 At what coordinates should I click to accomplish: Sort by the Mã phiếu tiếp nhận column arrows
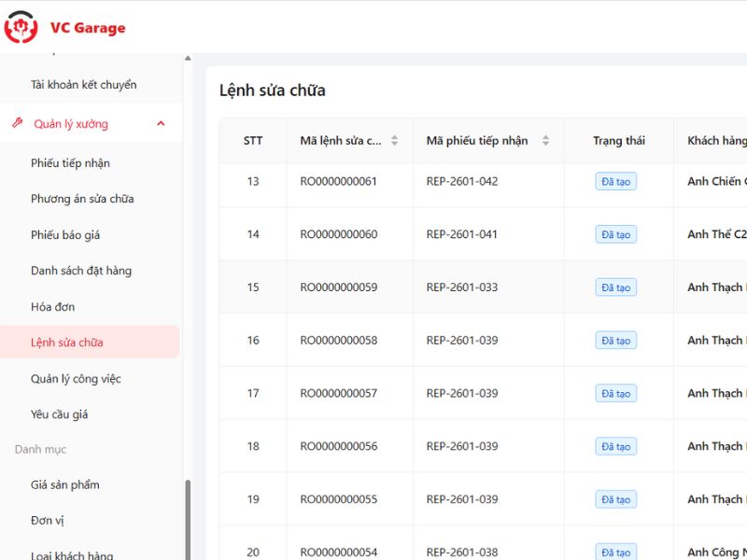point(545,141)
